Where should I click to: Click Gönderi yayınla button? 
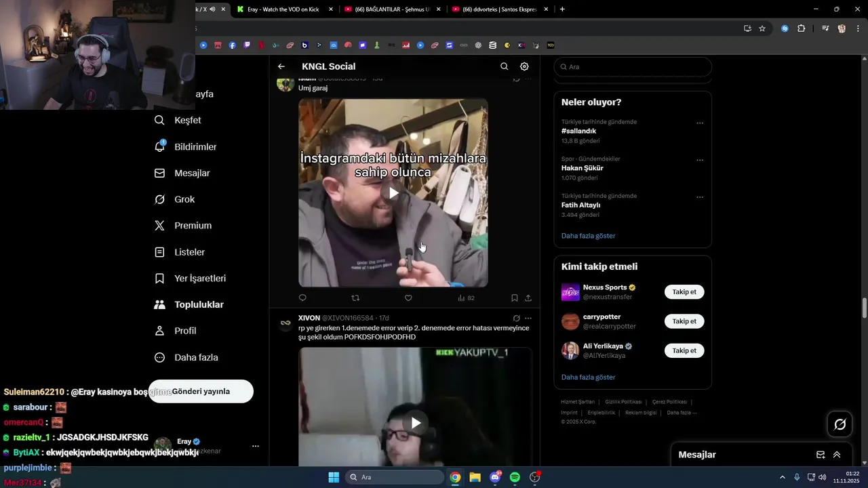(x=201, y=391)
